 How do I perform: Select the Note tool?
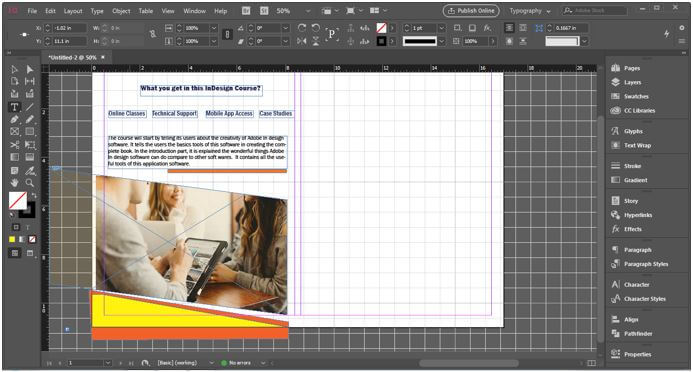coord(14,171)
